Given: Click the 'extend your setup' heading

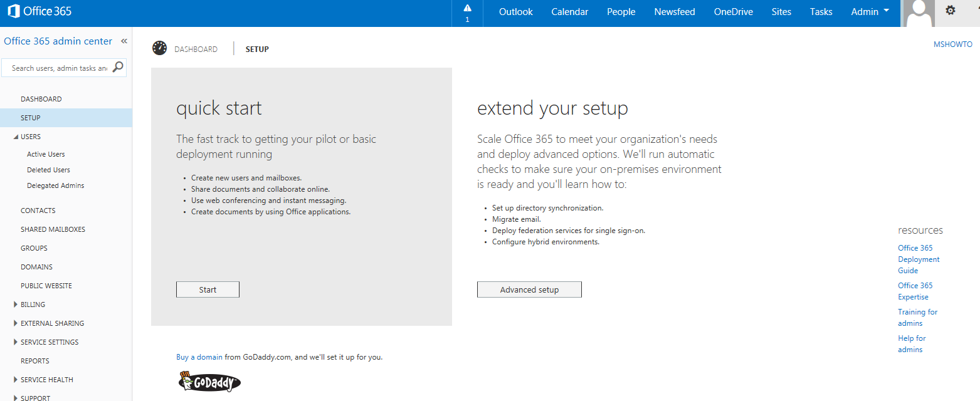Looking at the screenshot, I should click(552, 108).
